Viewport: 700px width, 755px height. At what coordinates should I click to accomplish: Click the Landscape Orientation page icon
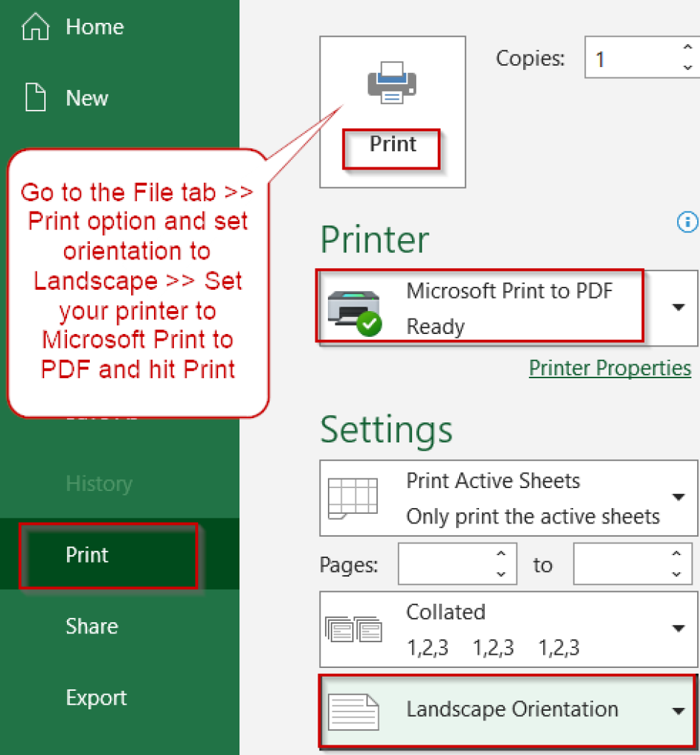tap(354, 709)
